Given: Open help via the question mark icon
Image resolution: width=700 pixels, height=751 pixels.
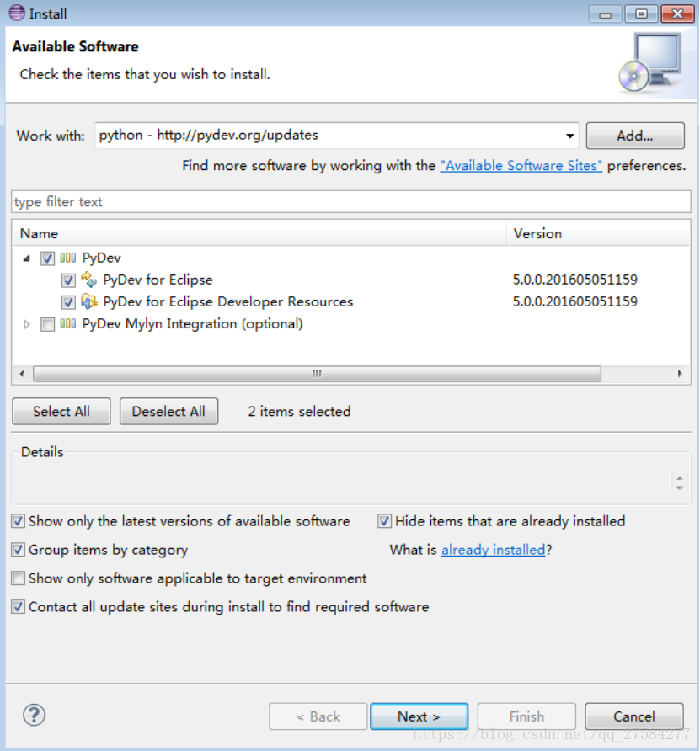Looking at the screenshot, I should (34, 715).
